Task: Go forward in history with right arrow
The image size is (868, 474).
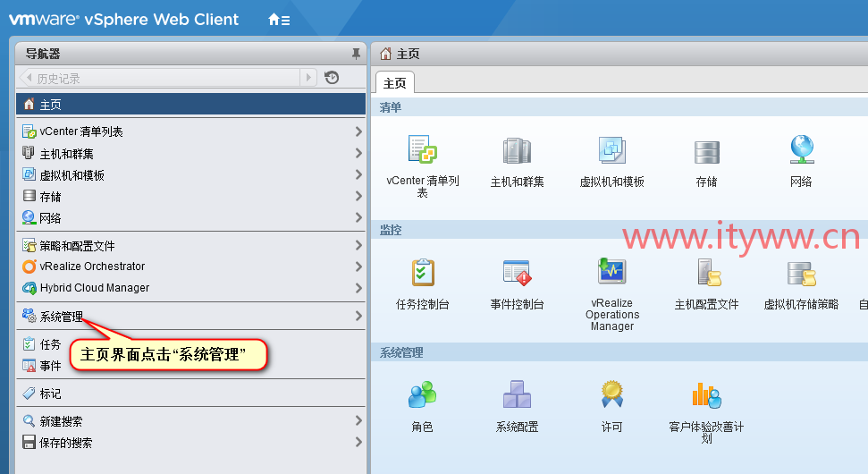Action: pyautogui.click(x=308, y=78)
